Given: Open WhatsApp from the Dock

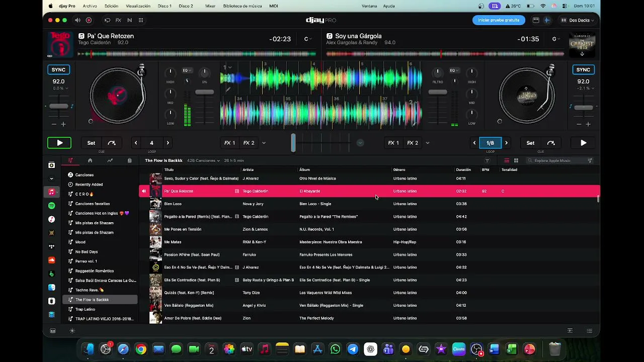Looking at the screenshot, I should 335,349.
